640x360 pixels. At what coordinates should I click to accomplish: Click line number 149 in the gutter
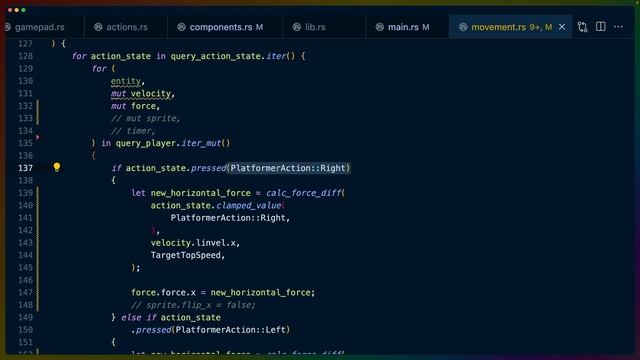pos(25,317)
